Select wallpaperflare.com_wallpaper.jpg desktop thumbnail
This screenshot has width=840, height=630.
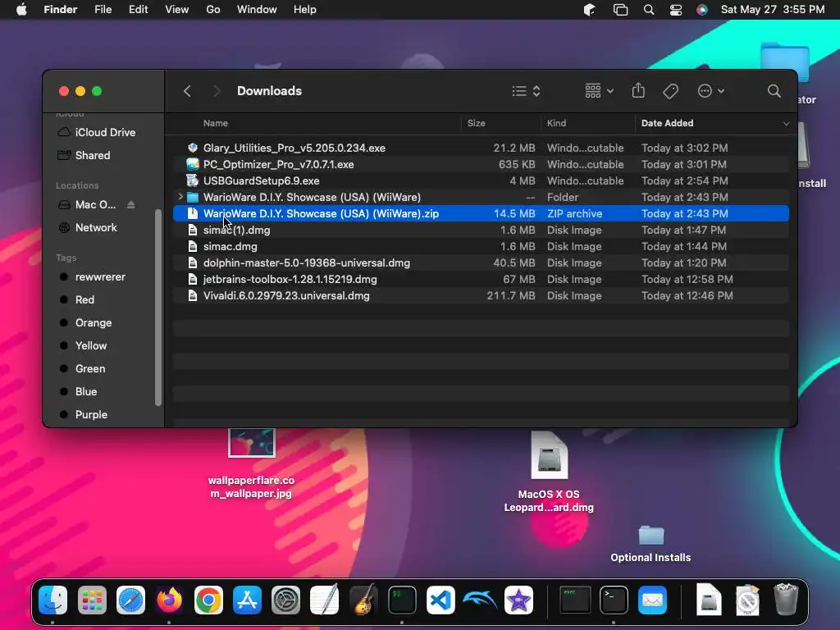pyautogui.click(x=251, y=442)
